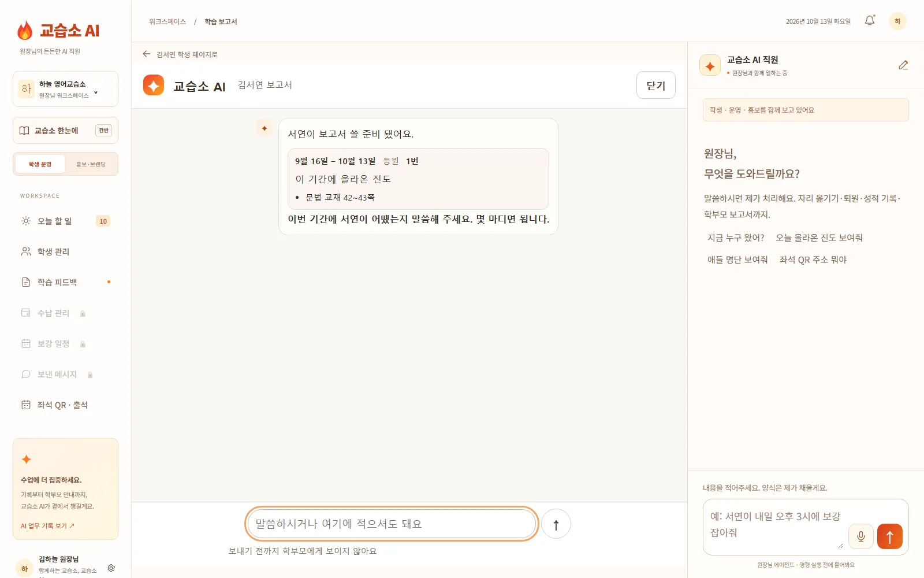This screenshot has height=578, width=924.
Task: Click the sparkle avatar of 교습소 AI 직원
Action: click(710, 65)
